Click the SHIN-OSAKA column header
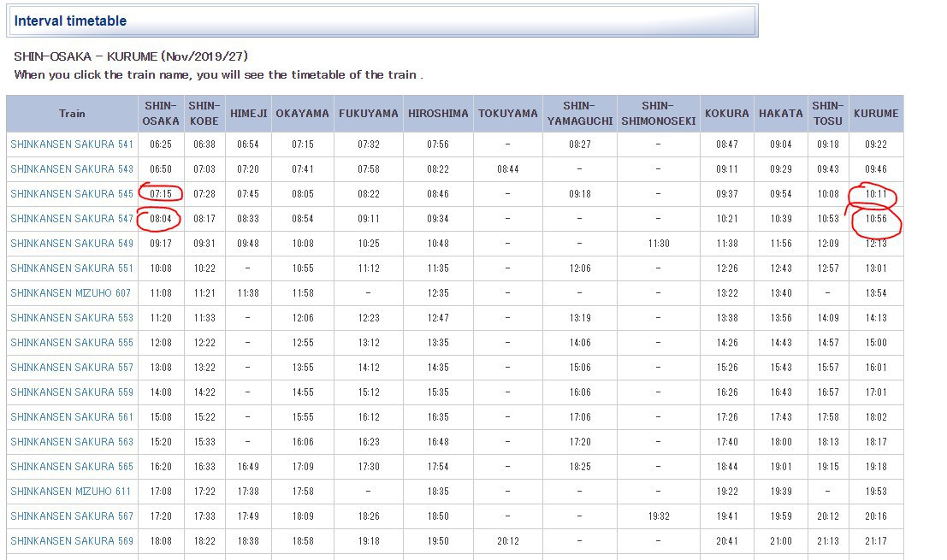947x560 pixels. pyautogui.click(x=161, y=114)
